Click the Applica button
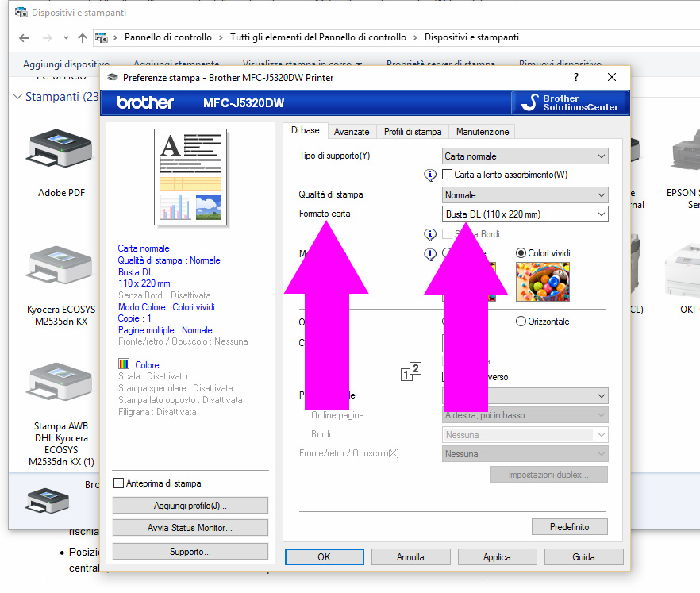Viewport: 700px width, 593px height. pos(497,556)
